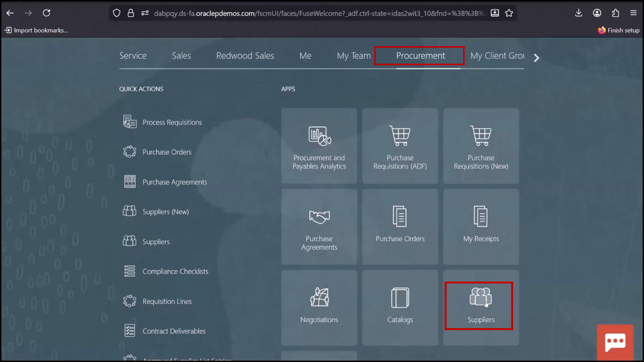Click Import bookmarks in the bookmarks bar
This screenshot has width=644, height=362.
36,30
